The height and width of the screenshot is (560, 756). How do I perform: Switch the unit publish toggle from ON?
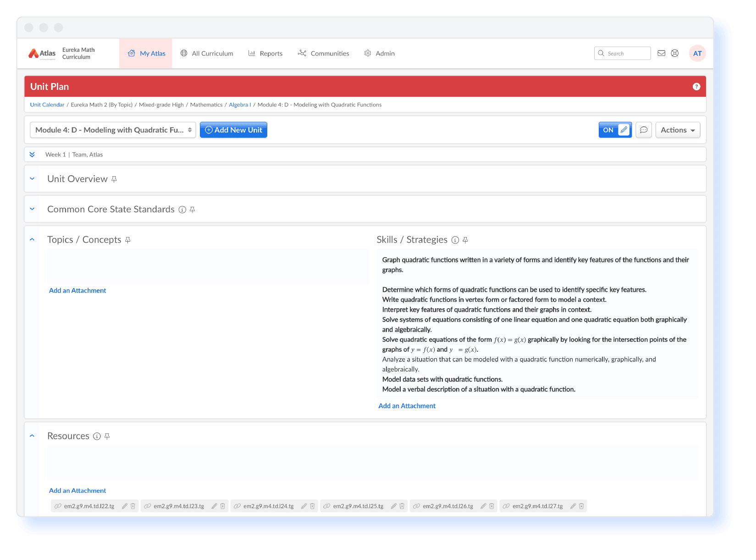pos(608,130)
